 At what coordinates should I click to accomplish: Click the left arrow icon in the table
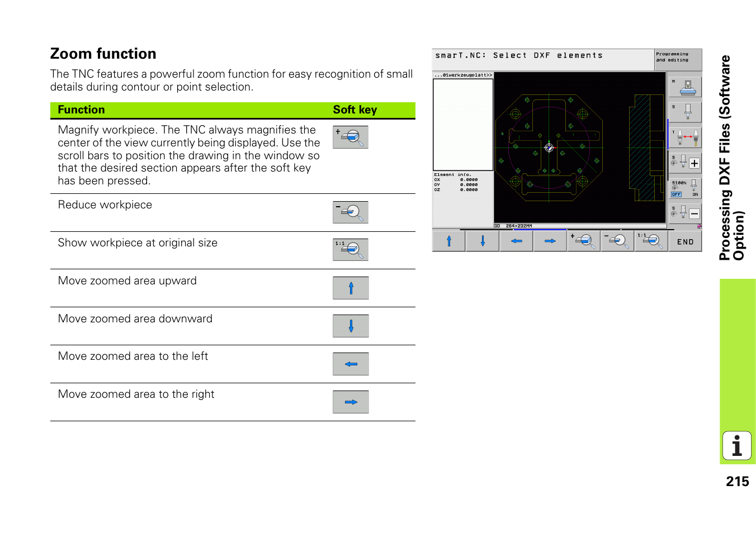(x=351, y=364)
